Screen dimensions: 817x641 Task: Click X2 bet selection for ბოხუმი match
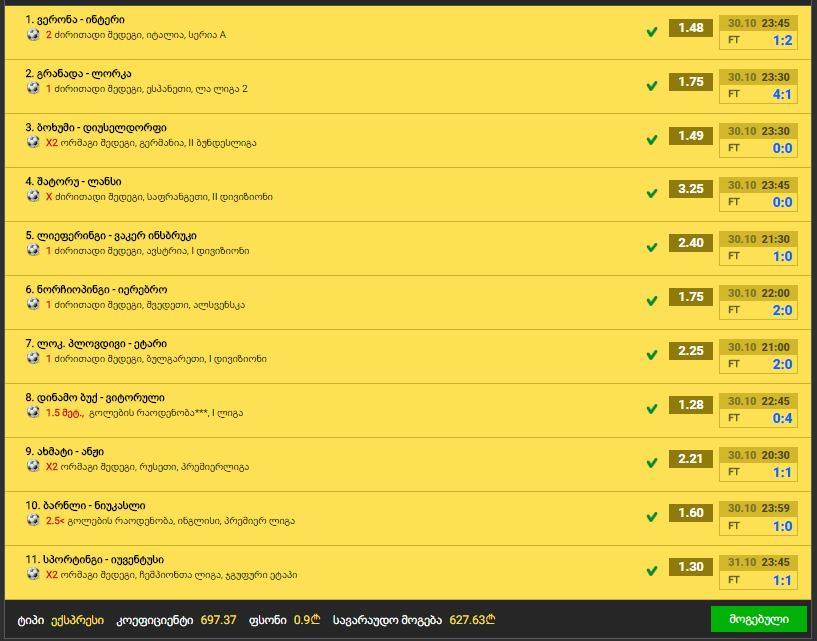(x=52, y=143)
